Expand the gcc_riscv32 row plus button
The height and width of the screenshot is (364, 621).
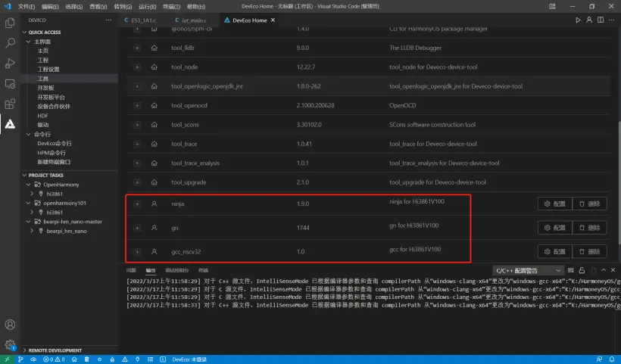(137, 252)
